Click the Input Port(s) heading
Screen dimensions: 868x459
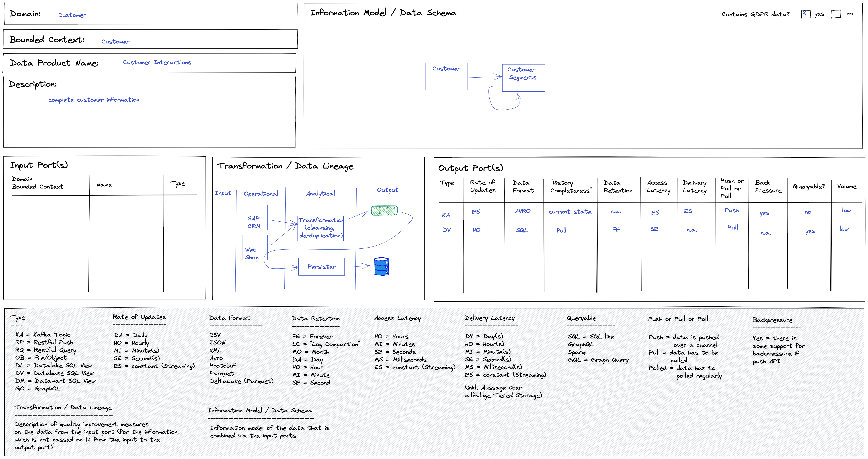[x=39, y=165]
